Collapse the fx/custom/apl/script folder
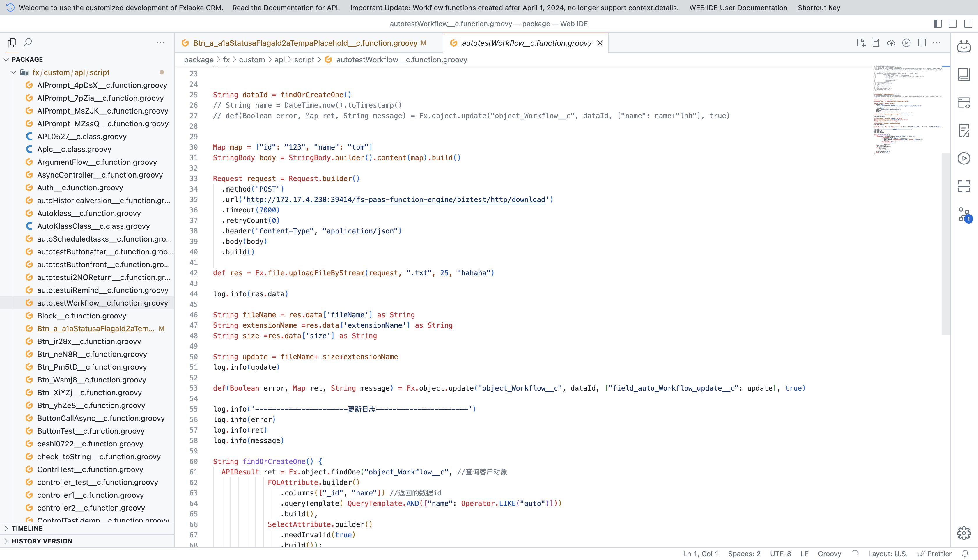The height and width of the screenshot is (560, 978). coord(14,72)
